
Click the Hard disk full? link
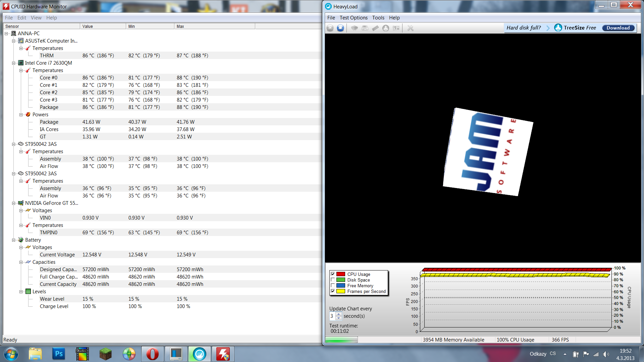tap(523, 28)
